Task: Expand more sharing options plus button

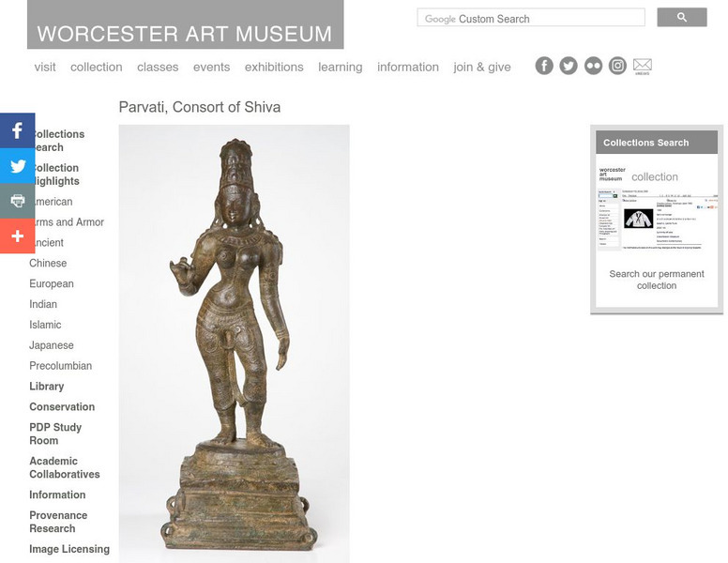Action: click(x=17, y=236)
